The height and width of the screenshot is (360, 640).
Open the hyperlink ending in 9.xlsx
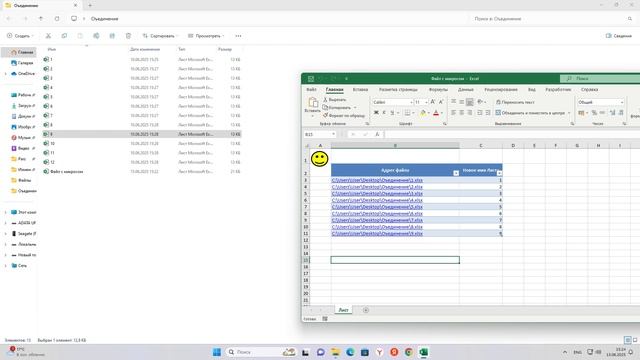[x=377, y=233]
